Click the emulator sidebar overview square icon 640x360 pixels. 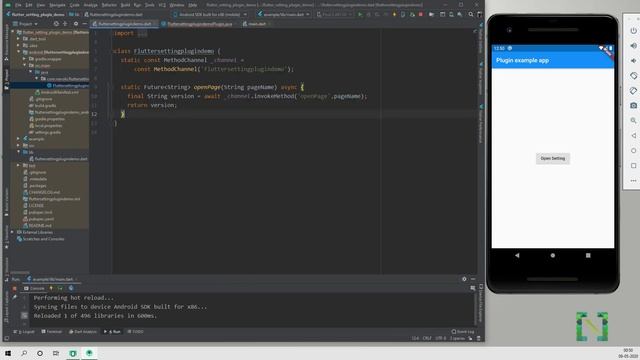pos(633,166)
